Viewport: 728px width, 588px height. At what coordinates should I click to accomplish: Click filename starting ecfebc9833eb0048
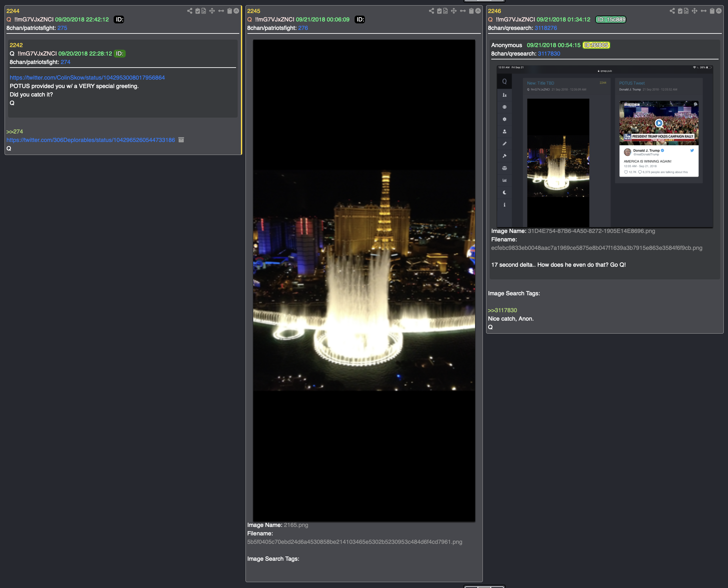596,248
